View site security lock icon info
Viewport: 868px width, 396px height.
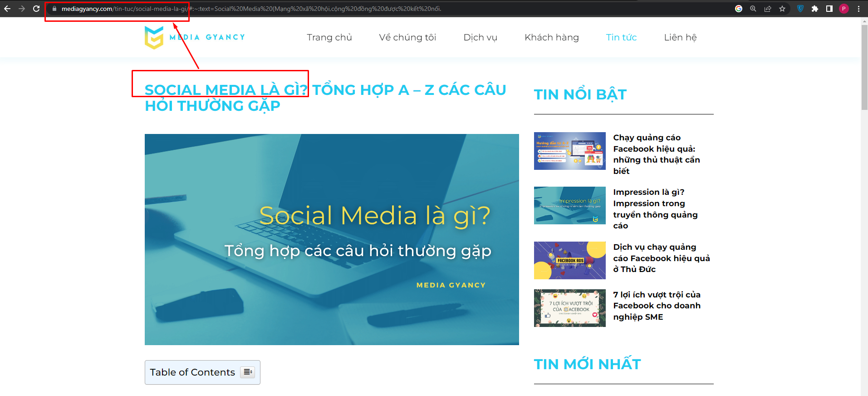[x=54, y=9]
